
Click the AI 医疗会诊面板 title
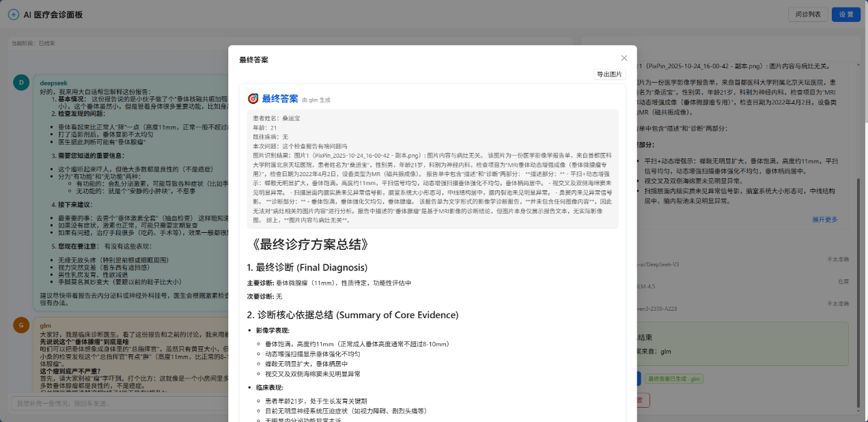click(x=53, y=14)
